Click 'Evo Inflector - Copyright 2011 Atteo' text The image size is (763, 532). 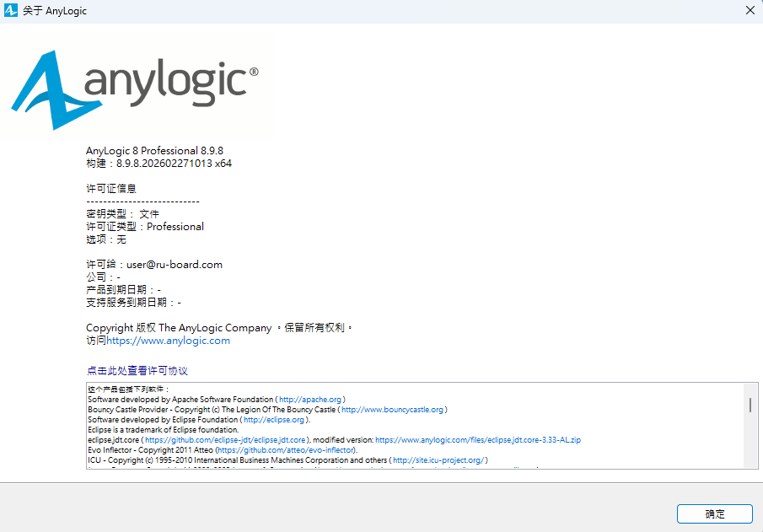pos(150,450)
